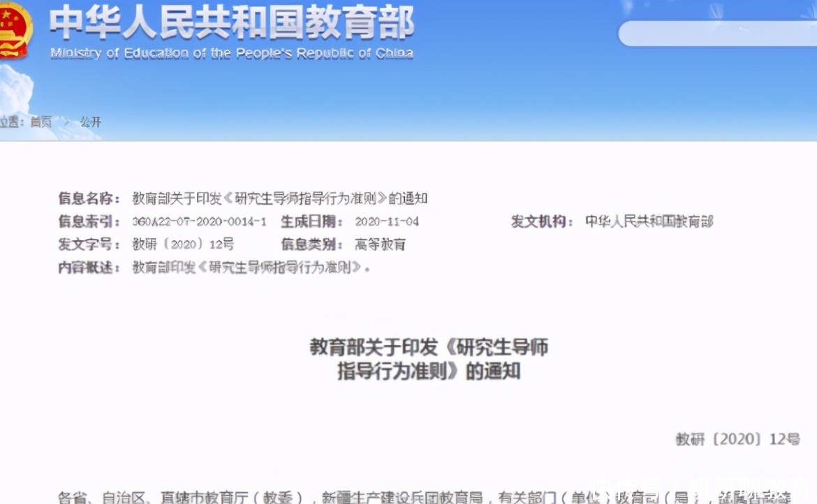Viewport: 817px width, 504px height.
Task: Click the 生成日期 date value 2020-11-04
Action: click(x=388, y=221)
